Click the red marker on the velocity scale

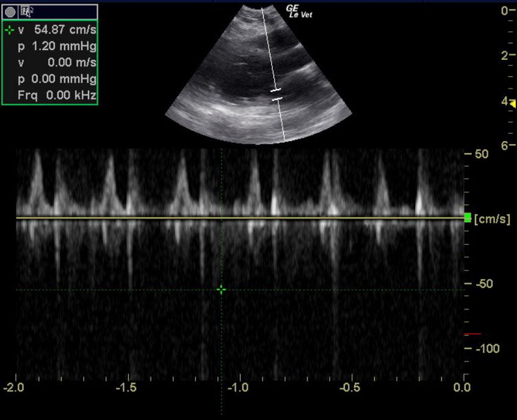coord(472,334)
